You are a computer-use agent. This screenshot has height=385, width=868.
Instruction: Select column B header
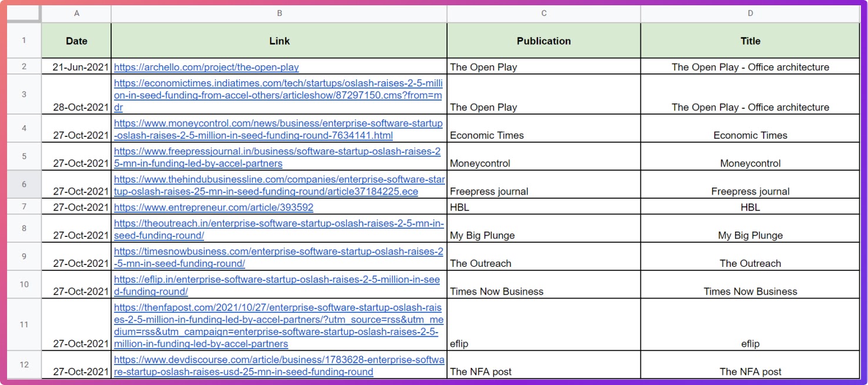279,13
